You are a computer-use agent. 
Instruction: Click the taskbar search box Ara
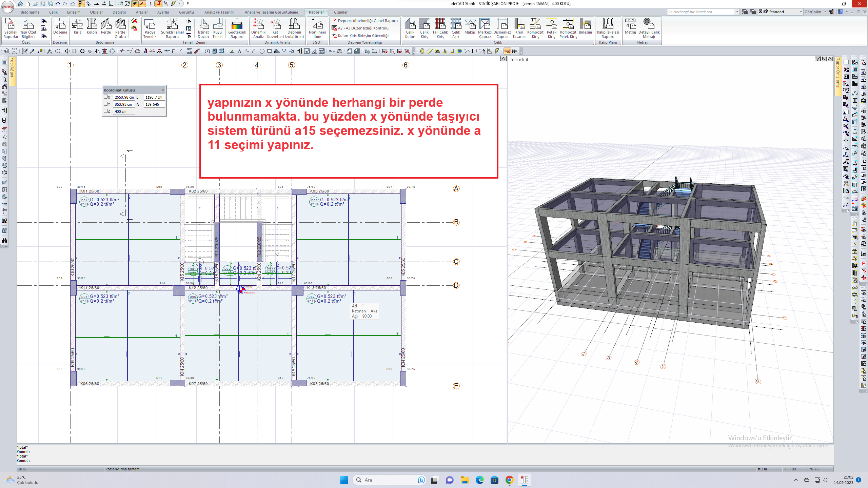click(389, 480)
